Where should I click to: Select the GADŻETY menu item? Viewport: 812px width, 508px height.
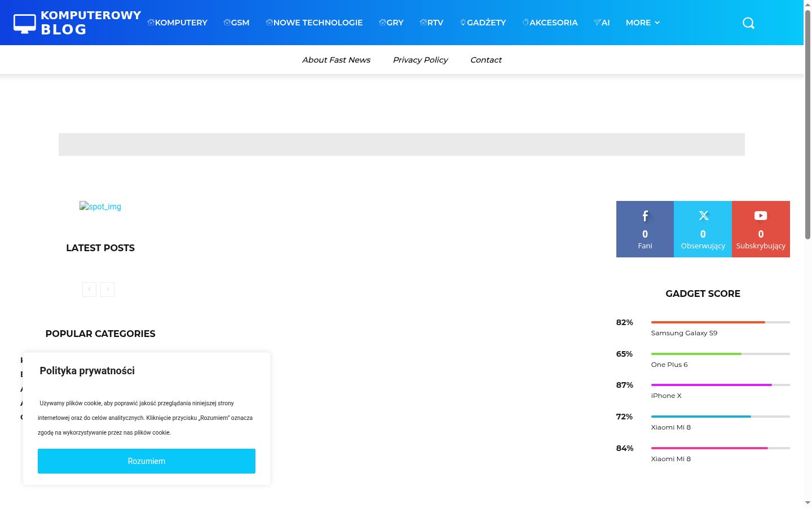click(x=483, y=23)
